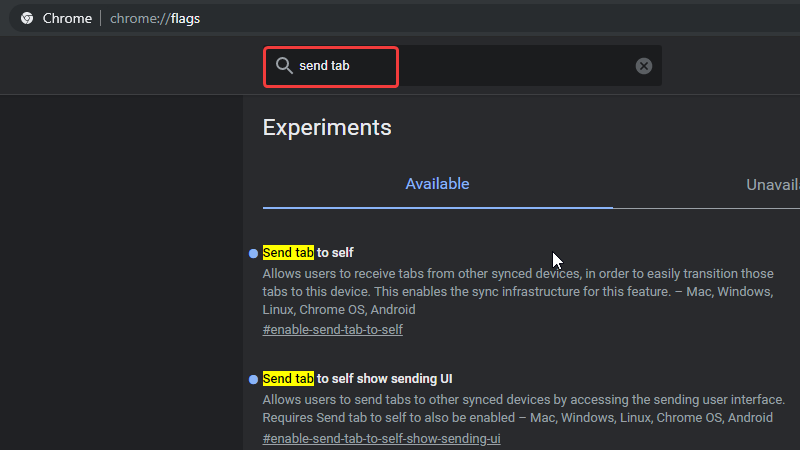Click the magnifier icon in the flags search box
800x450 pixels.
[284, 66]
